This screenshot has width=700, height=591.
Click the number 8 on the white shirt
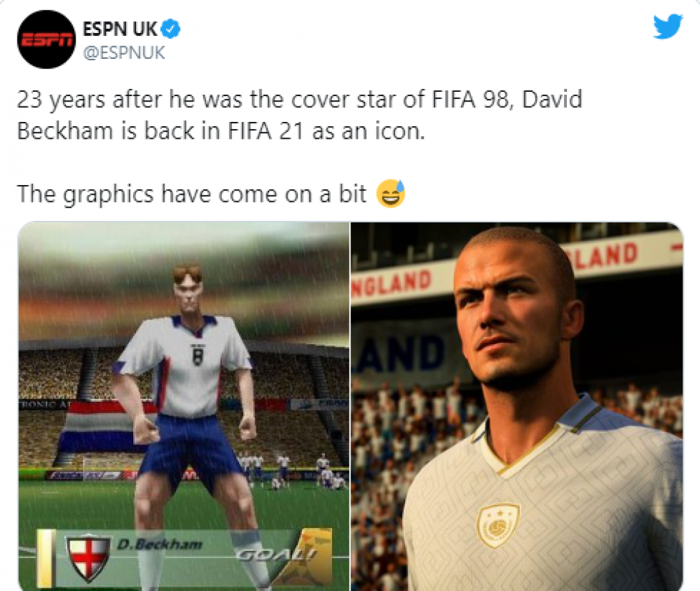197,357
